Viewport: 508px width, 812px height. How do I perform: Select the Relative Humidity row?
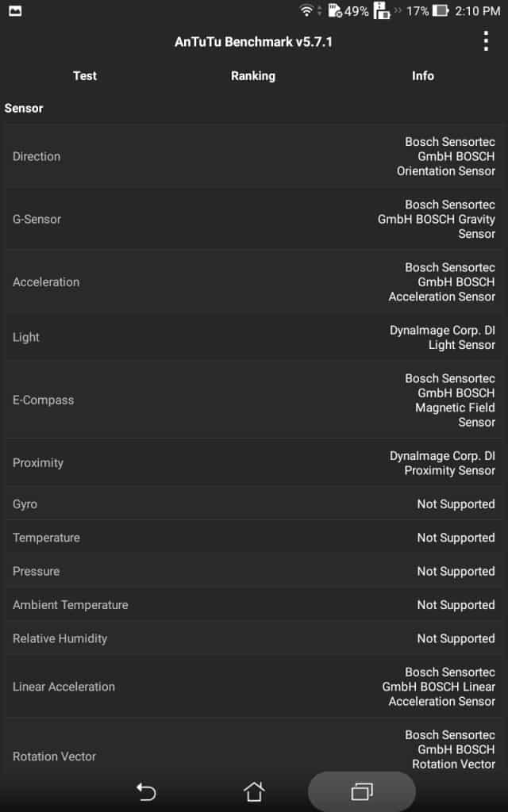[254, 638]
